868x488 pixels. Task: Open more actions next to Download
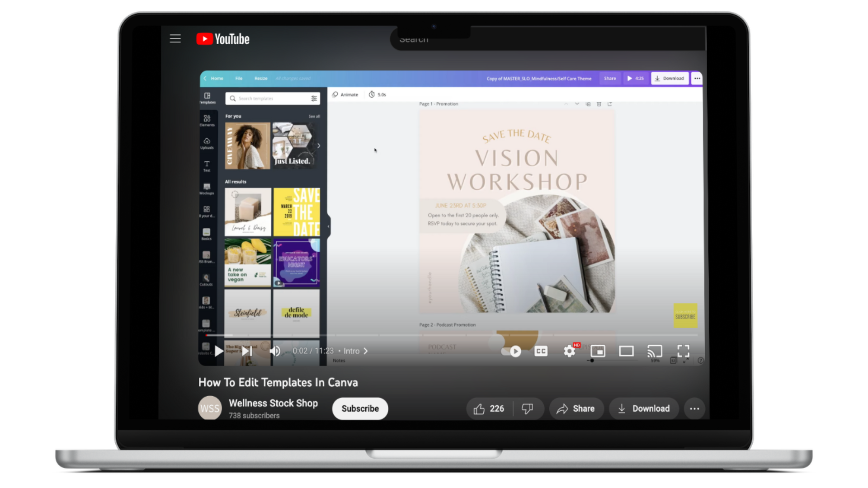click(x=694, y=409)
